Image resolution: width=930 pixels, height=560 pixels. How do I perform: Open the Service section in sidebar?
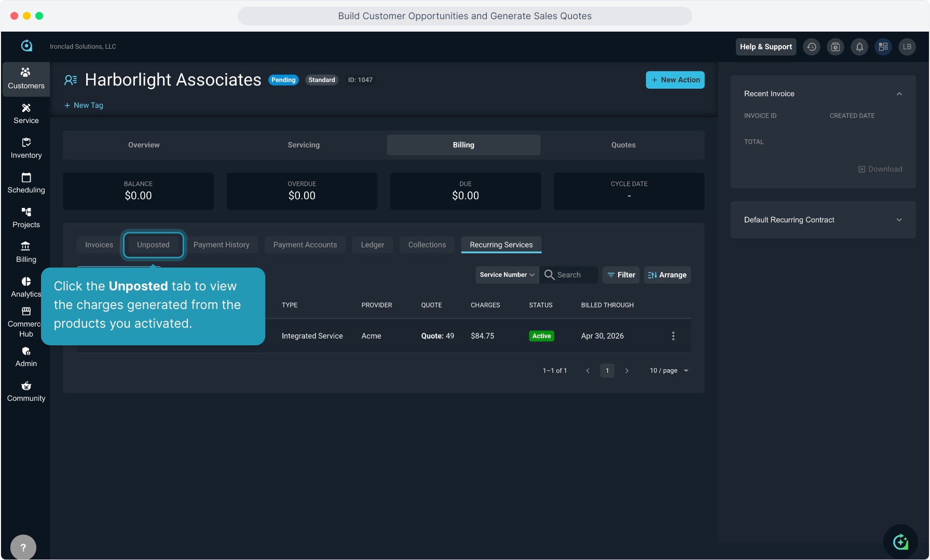(x=26, y=114)
